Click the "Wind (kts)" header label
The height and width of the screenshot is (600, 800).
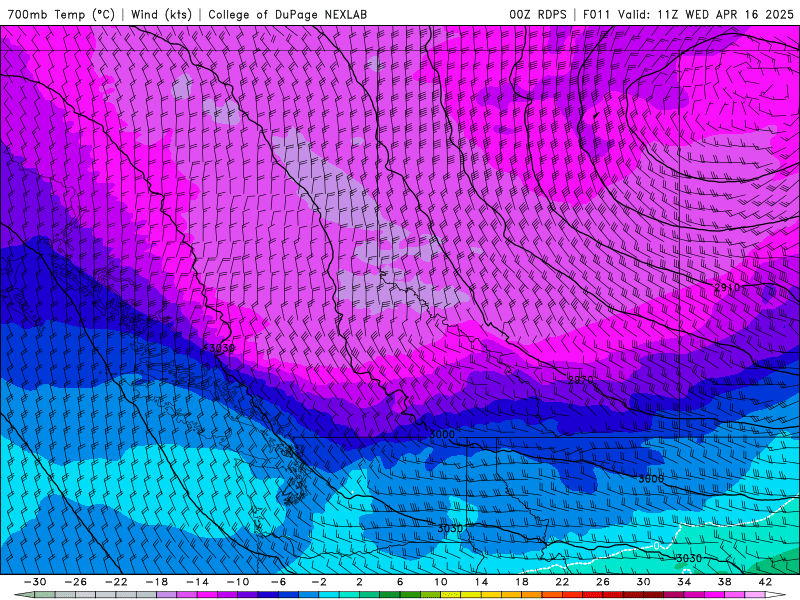click(x=161, y=14)
